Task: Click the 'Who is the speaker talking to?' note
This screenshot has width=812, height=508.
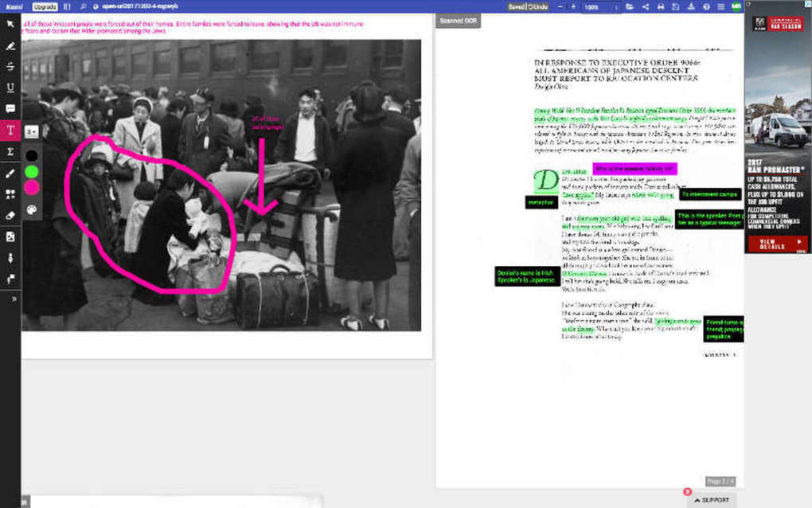Action: click(x=634, y=169)
